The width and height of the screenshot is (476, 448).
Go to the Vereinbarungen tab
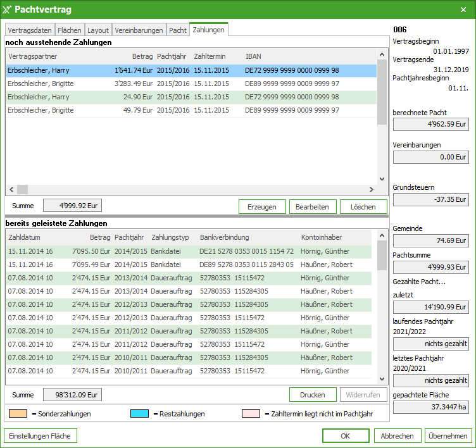139,30
